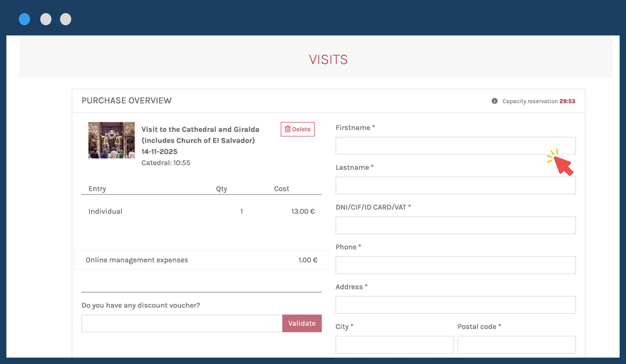Screen dimensions: 626x364
Task: Click the blue dot in title bar
Action: click(x=25, y=19)
